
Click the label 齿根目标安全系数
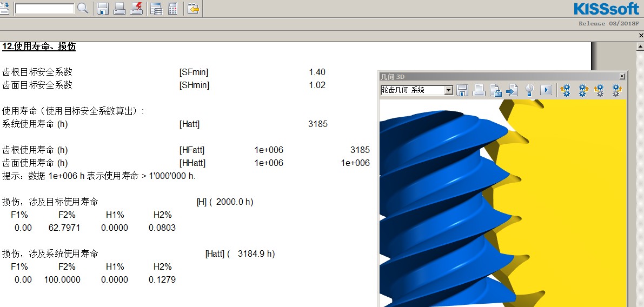pyautogui.click(x=37, y=72)
